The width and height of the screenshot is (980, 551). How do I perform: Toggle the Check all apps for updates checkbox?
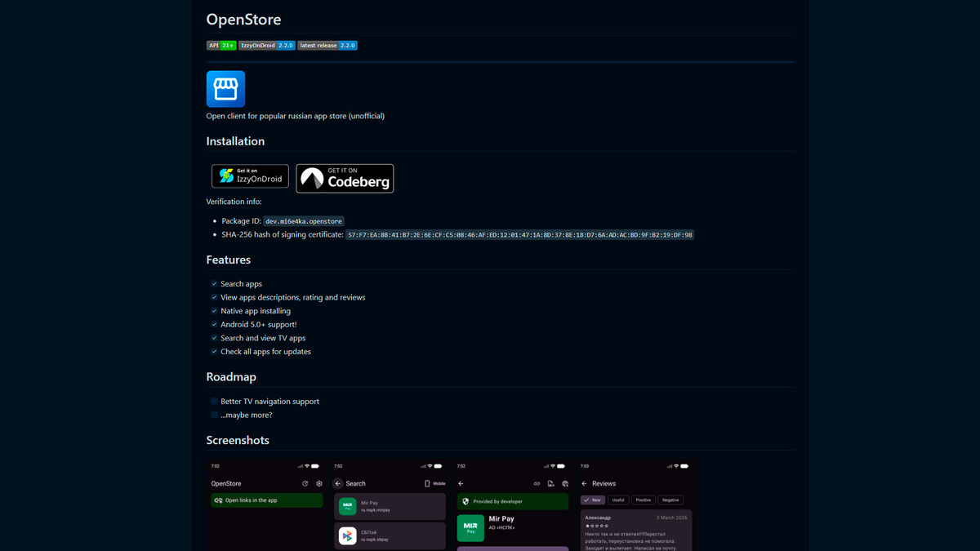pyautogui.click(x=214, y=352)
